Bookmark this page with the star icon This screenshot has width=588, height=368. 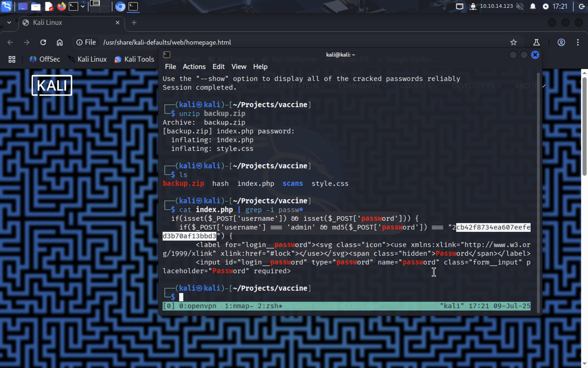coord(513,42)
